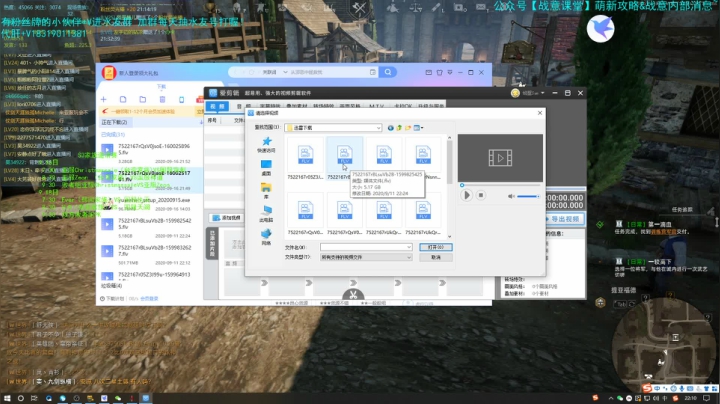
Task: Open the Task View icon on taskbar
Action: point(34,398)
